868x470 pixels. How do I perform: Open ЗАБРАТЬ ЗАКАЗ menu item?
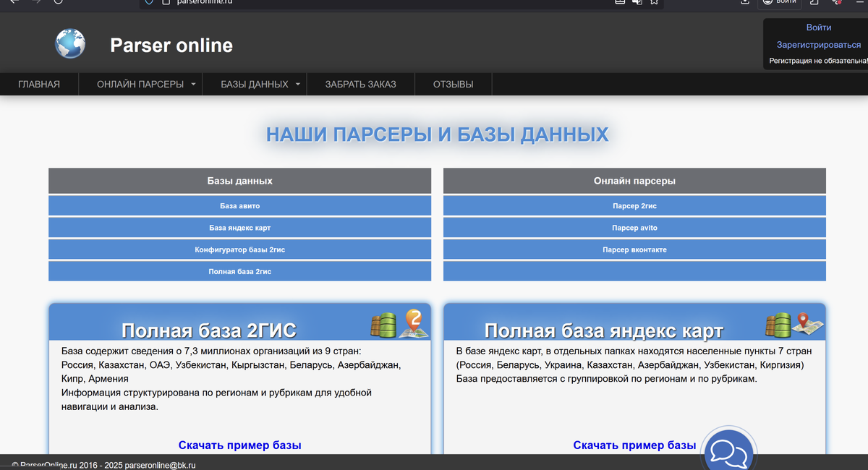pyautogui.click(x=361, y=84)
